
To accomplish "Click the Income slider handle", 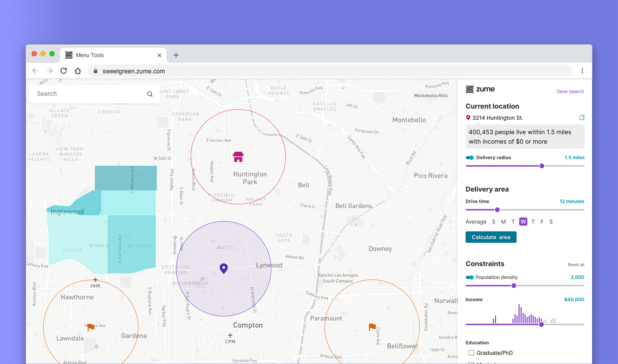I will [x=541, y=324].
